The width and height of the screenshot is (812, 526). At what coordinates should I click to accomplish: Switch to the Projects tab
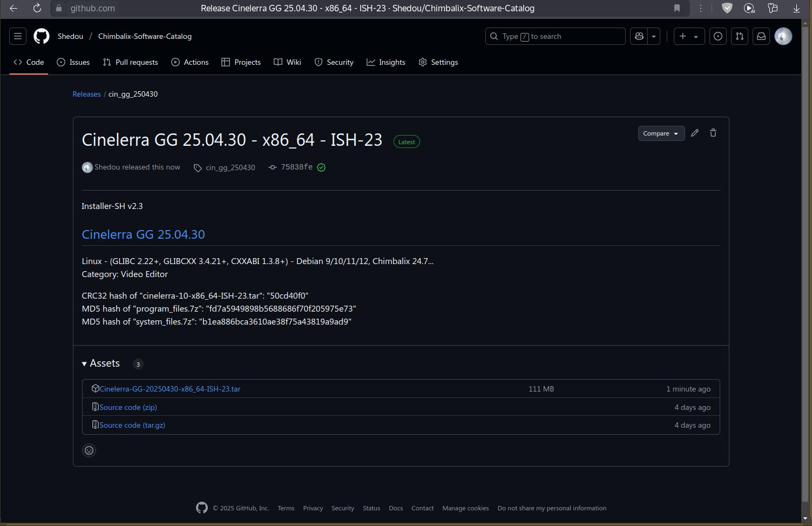(241, 62)
